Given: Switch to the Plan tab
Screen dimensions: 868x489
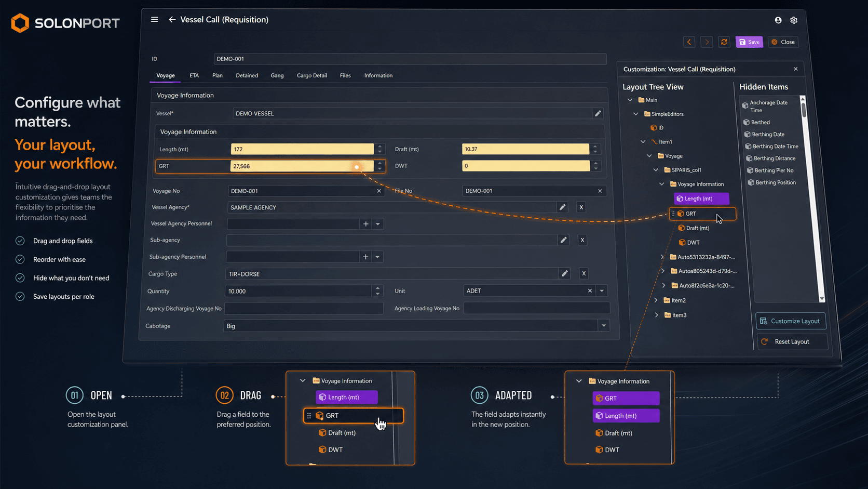Looking at the screenshot, I should point(218,75).
